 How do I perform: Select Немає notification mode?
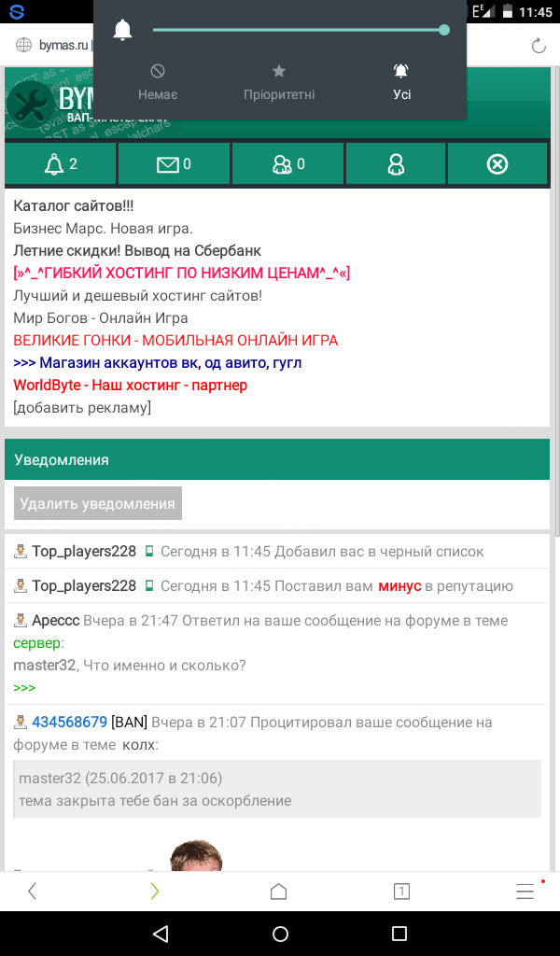tap(158, 83)
